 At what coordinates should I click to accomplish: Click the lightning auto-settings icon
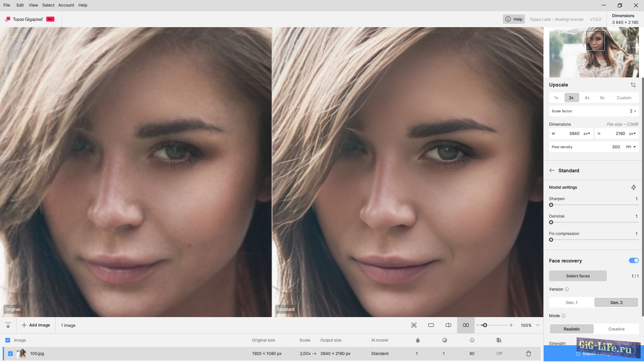(633, 187)
